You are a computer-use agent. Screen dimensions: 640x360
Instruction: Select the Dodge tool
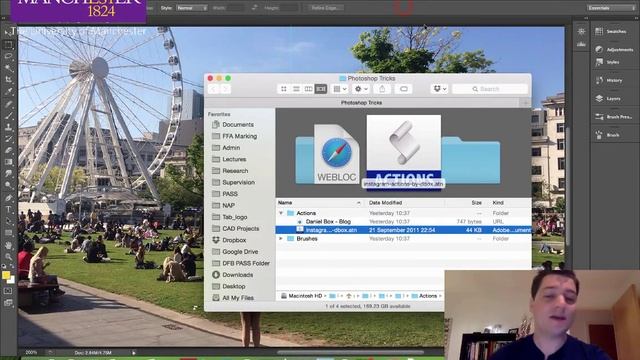(8, 185)
